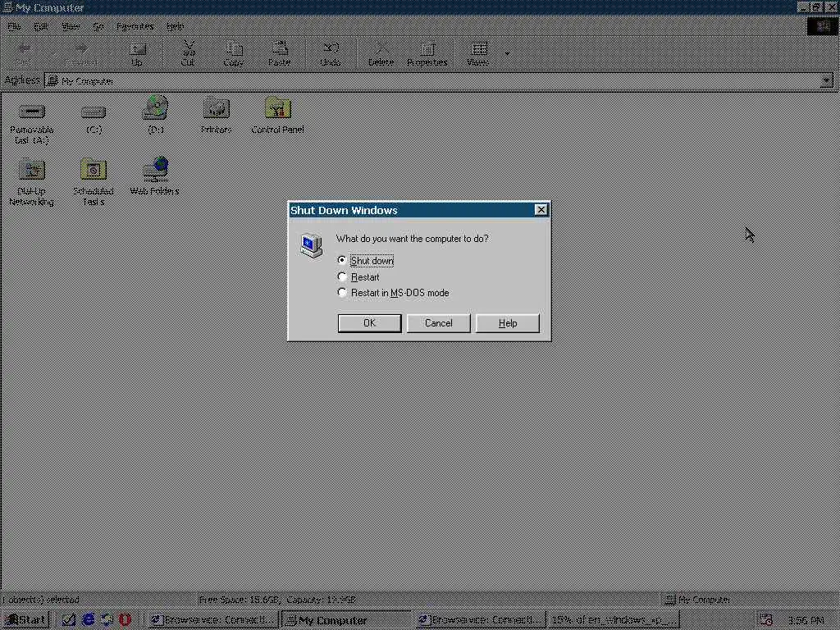This screenshot has height=630, width=840.
Task: Click the Windows logo throbber in My Computer
Action: pyautogui.click(x=822, y=26)
